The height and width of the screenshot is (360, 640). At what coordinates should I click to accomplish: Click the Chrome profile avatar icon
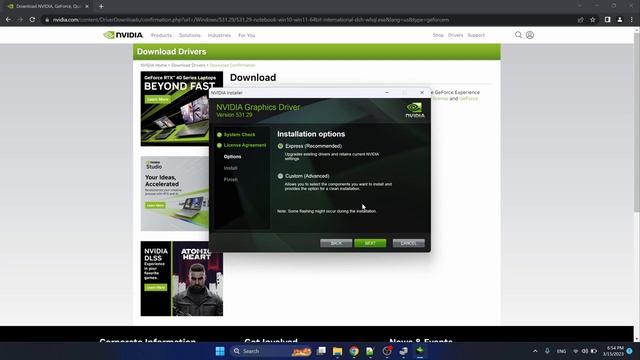pos(620,20)
